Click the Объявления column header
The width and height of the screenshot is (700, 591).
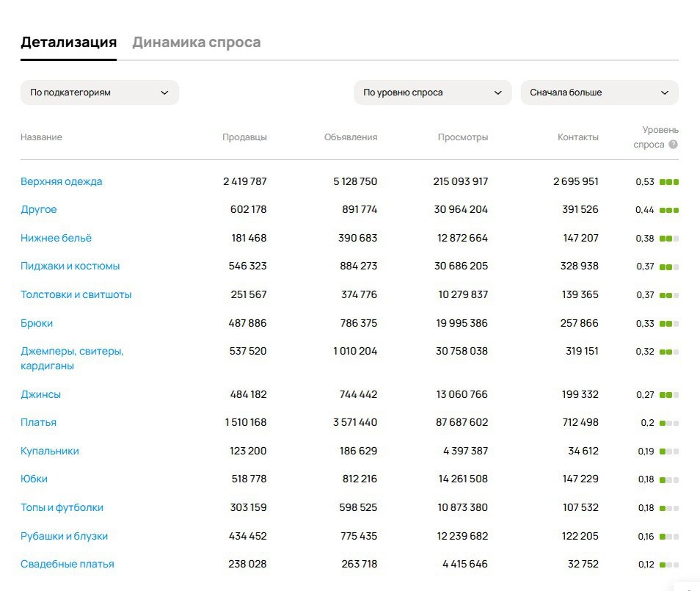pos(351,137)
